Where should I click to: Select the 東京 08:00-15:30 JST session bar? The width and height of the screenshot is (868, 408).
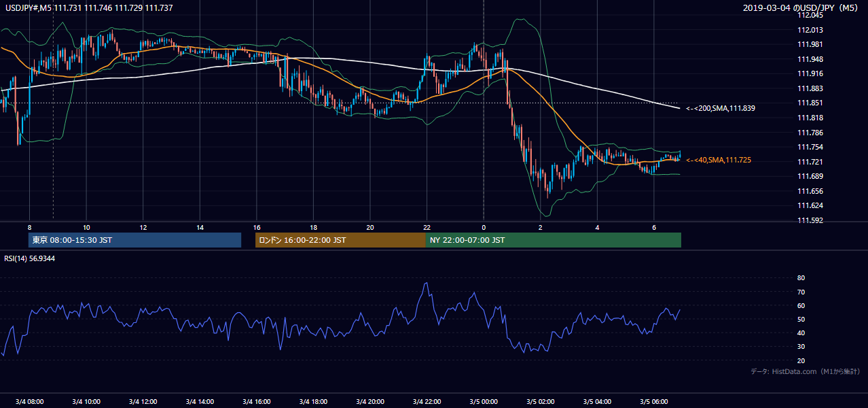coord(135,240)
